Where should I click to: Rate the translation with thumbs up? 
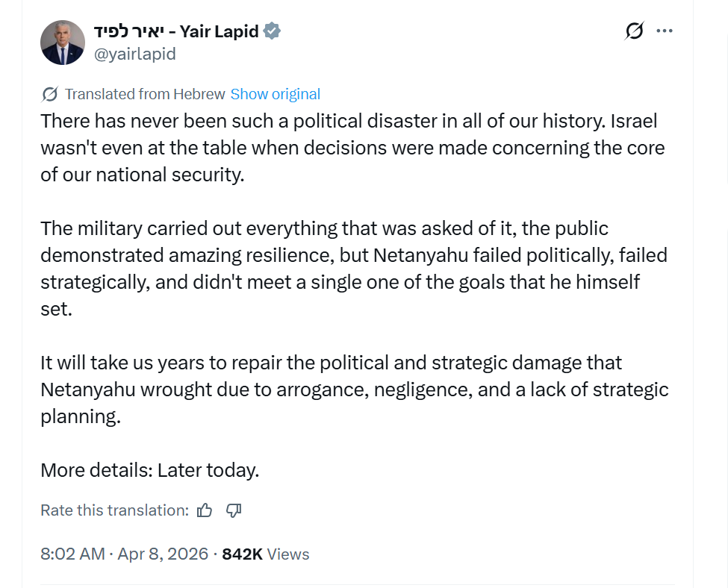click(x=205, y=510)
